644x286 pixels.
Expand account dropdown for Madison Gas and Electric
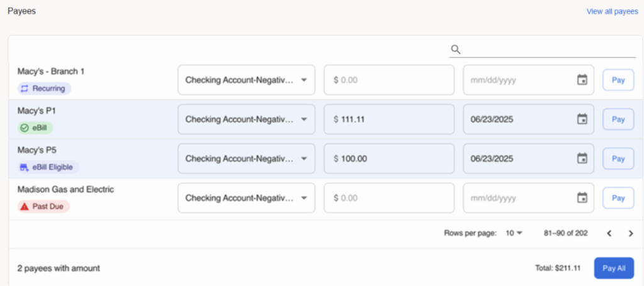247,198
